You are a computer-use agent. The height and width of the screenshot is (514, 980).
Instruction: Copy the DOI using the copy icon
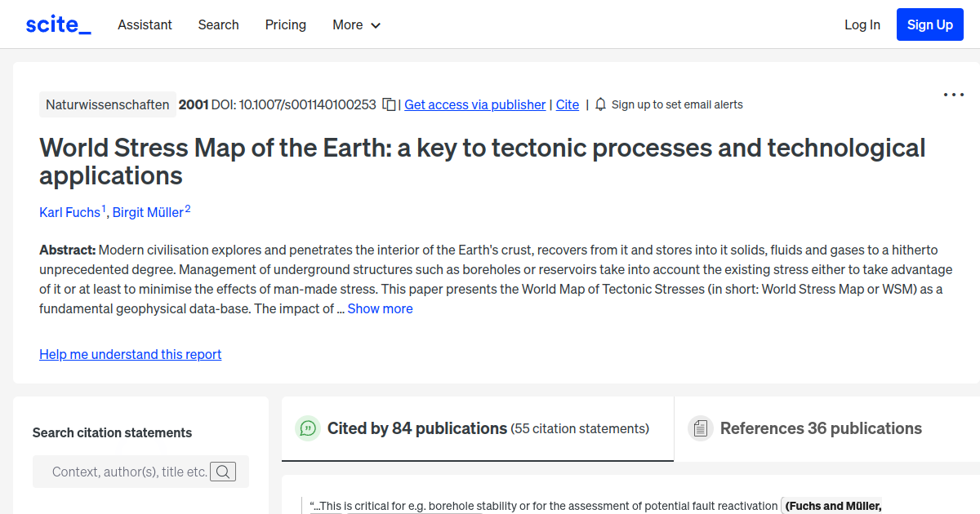click(389, 104)
